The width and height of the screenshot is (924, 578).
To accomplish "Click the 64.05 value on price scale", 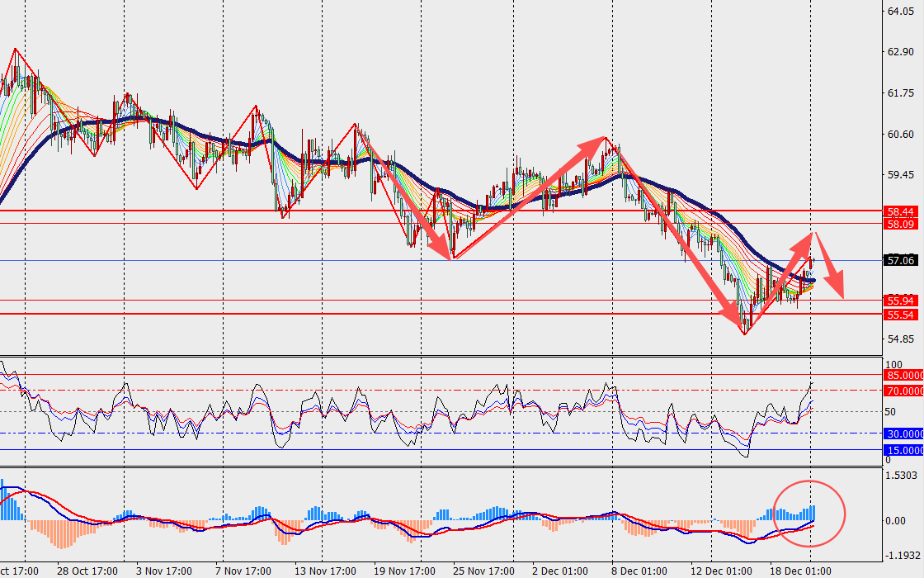I will coord(898,12).
